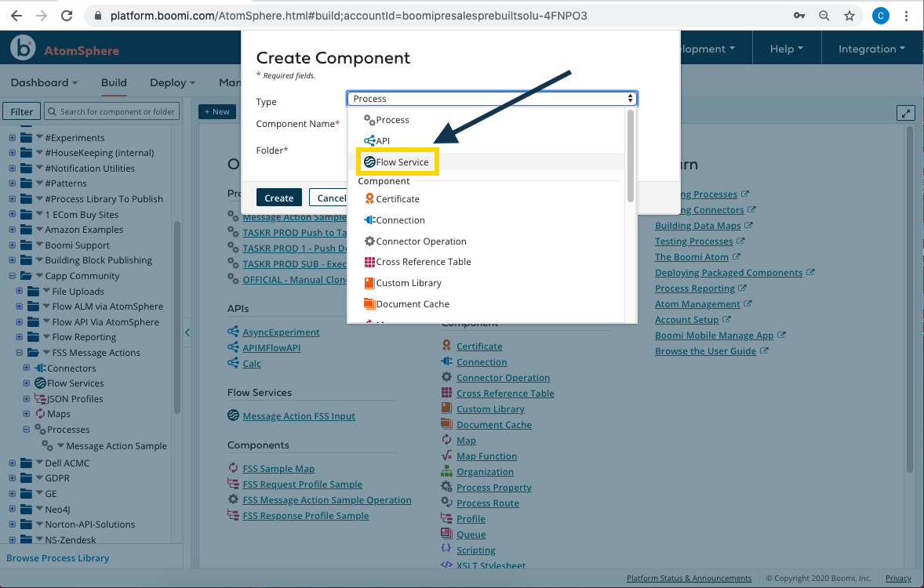The height and width of the screenshot is (588, 924).
Task: Open Browse Process Library link
Action: (58, 558)
